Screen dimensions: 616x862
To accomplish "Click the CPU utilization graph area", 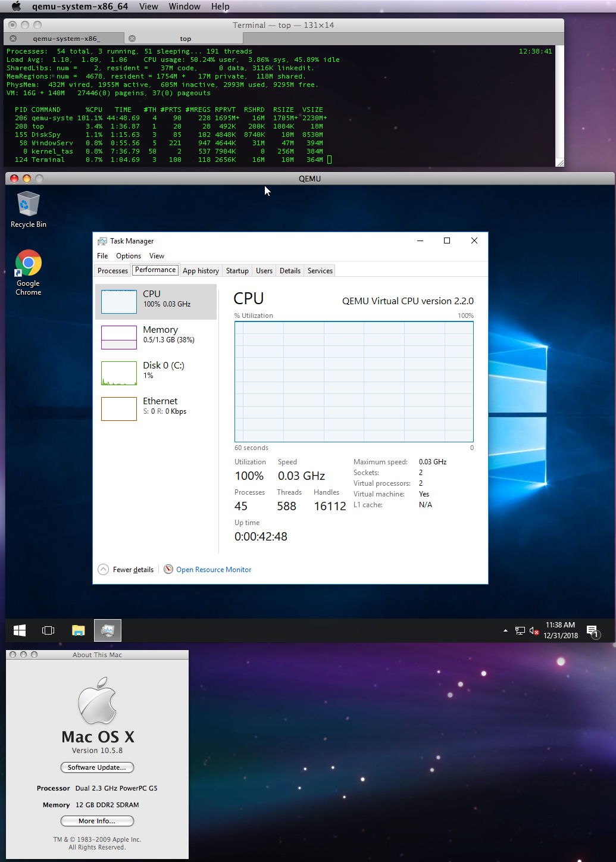I will click(354, 382).
